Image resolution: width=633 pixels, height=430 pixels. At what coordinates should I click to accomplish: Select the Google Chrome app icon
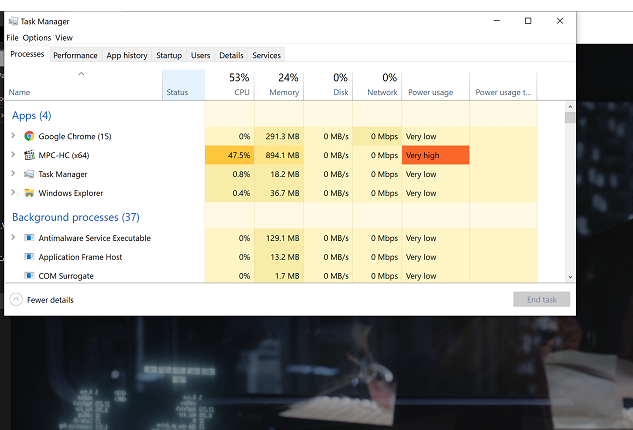click(x=29, y=136)
